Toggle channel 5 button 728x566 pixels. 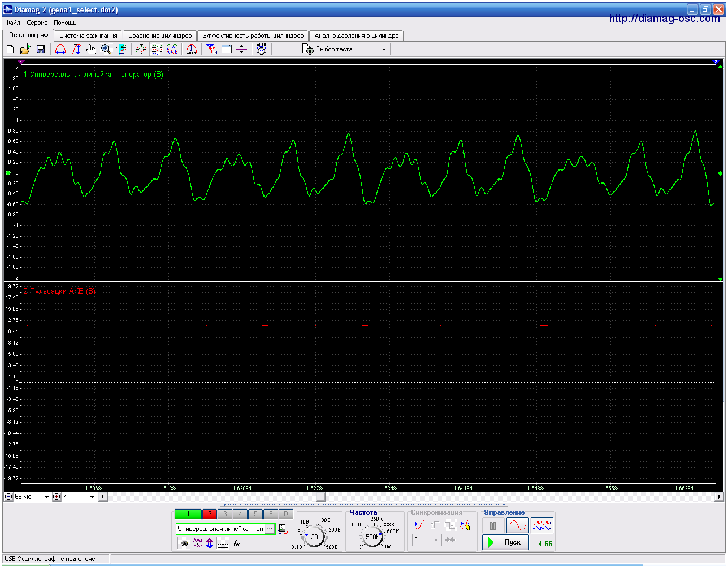click(255, 514)
